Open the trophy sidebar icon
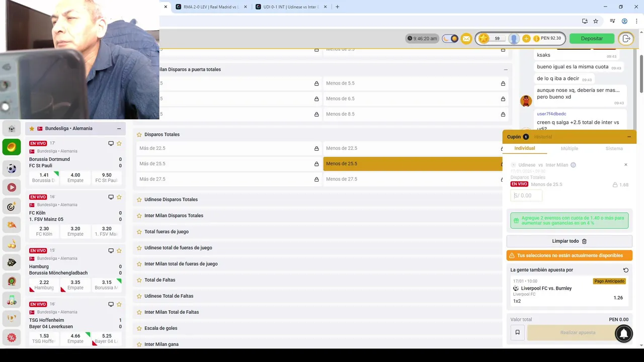The width and height of the screenshot is (644, 362). click(x=12, y=318)
